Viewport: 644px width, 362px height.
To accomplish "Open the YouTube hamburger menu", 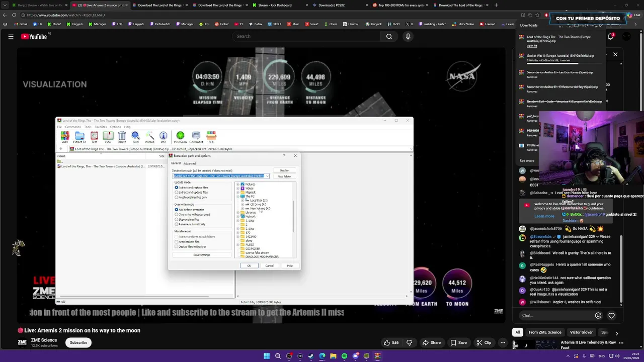I will click(x=11, y=36).
